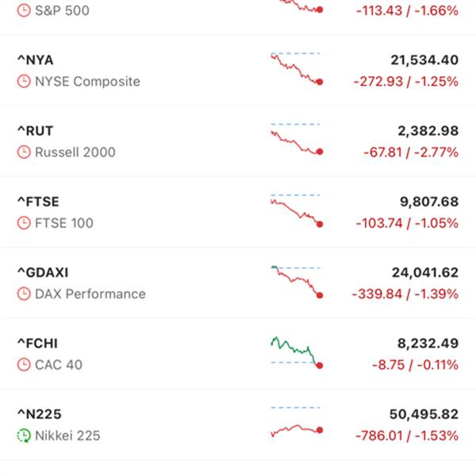Select the ^FTSE ticker symbol

point(38,202)
